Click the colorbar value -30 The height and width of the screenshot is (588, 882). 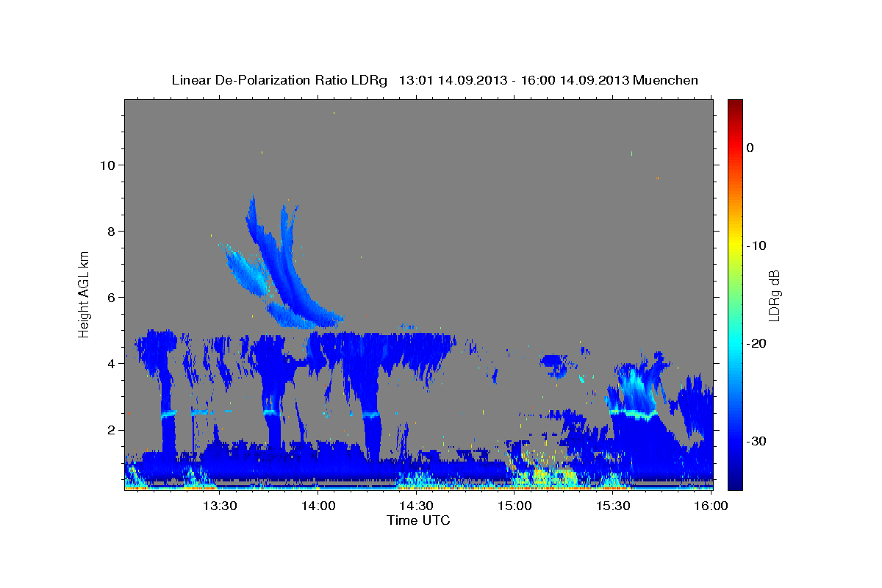click(758, 441)
